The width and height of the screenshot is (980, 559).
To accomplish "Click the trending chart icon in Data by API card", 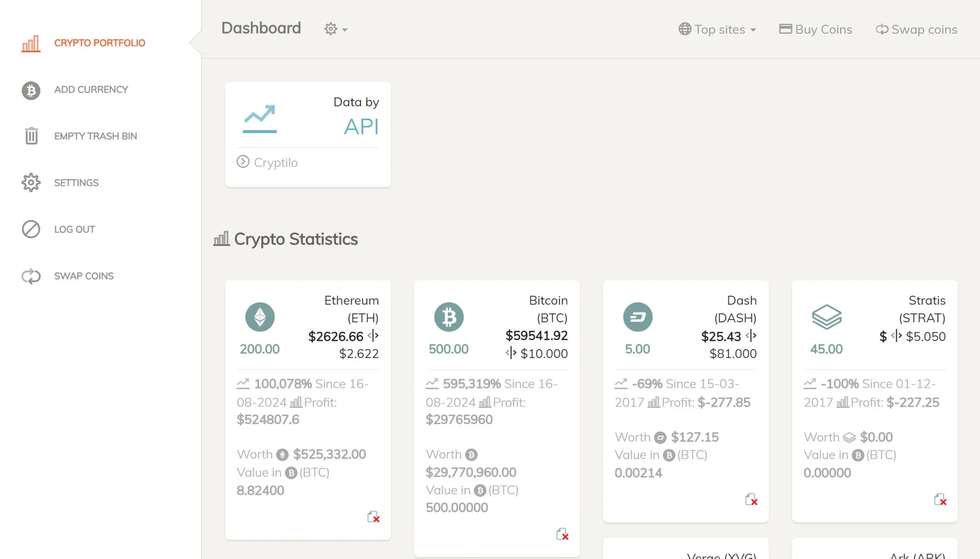I will pyautogui.click(x=260, y=119).
